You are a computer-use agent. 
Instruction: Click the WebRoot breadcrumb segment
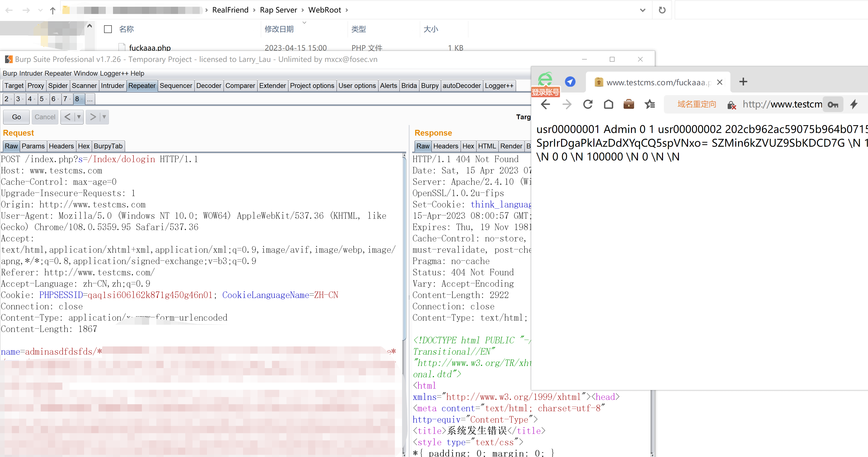point(325,10)
